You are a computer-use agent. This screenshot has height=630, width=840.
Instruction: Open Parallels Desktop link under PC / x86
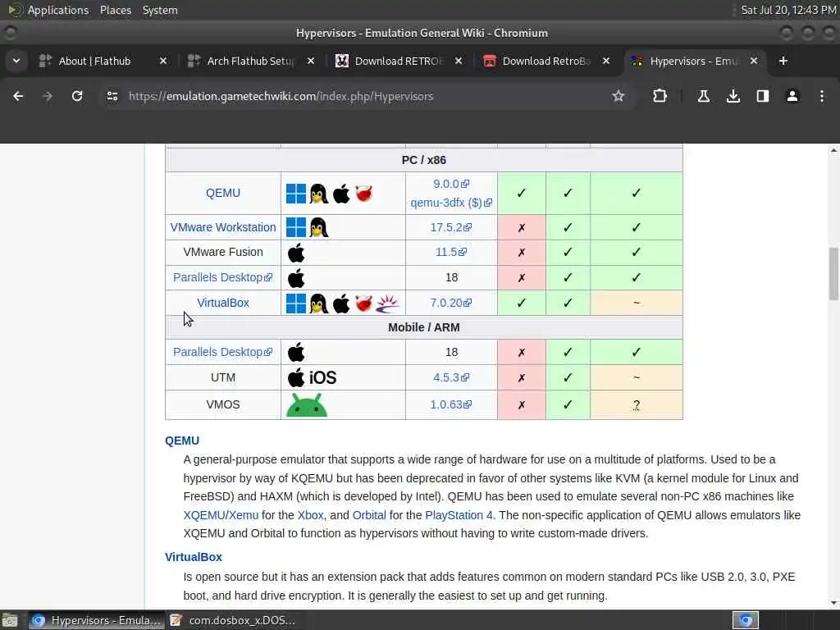pos(223,277)
